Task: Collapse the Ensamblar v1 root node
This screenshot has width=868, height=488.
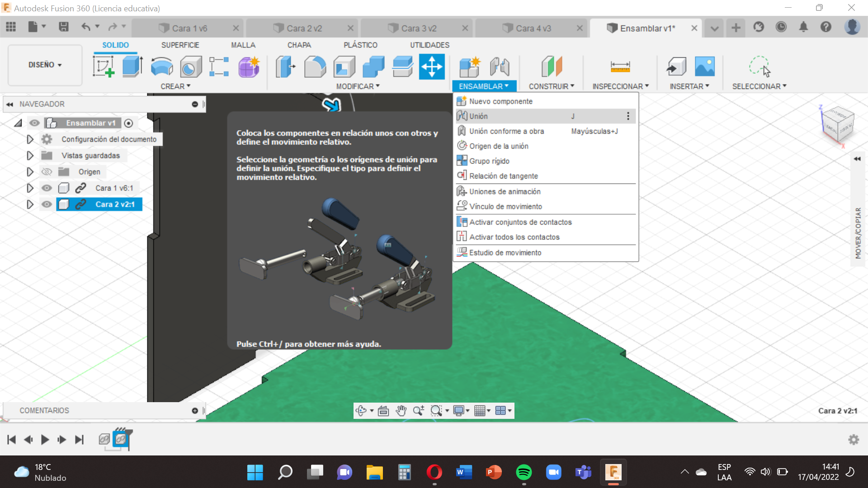Action: point(18,123)
